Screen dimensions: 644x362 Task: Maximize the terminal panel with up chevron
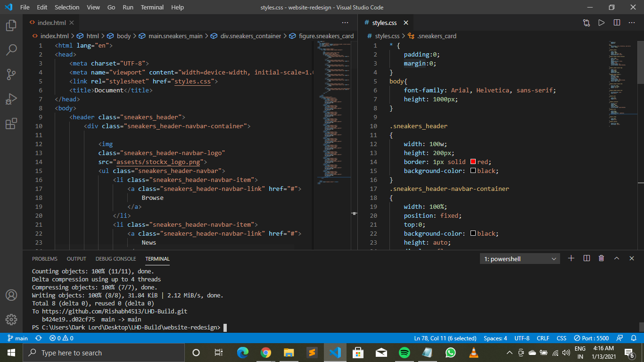[617, 258]
